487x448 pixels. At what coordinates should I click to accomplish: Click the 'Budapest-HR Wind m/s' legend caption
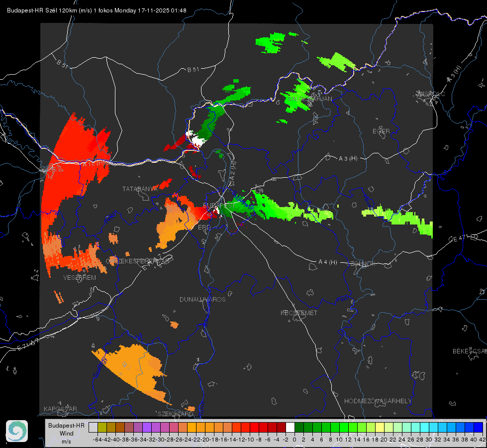pyautogui.click(x=66, y=433)
